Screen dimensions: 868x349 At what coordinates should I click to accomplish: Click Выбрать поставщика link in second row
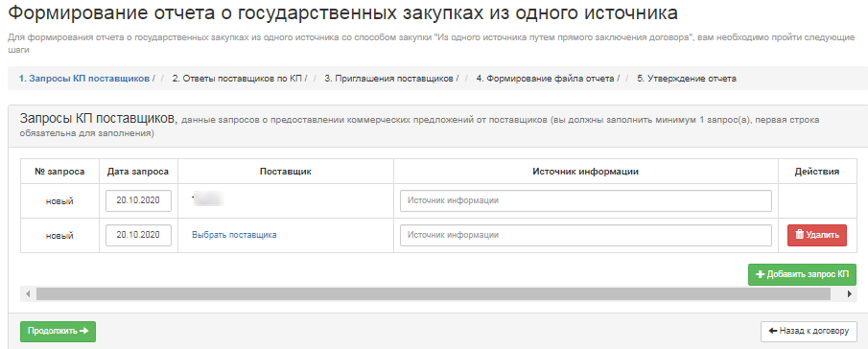coord(234,235)
